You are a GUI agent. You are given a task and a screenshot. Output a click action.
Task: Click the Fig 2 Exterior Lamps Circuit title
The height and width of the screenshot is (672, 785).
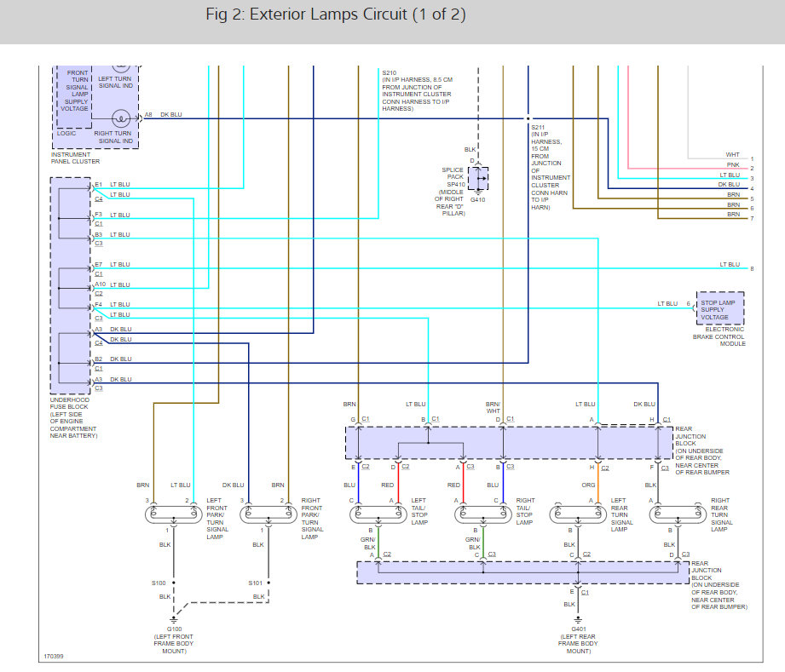(336, 14)
